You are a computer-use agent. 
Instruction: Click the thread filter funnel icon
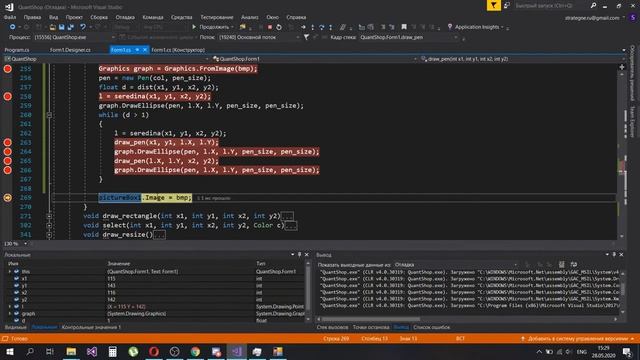(306, 37)
